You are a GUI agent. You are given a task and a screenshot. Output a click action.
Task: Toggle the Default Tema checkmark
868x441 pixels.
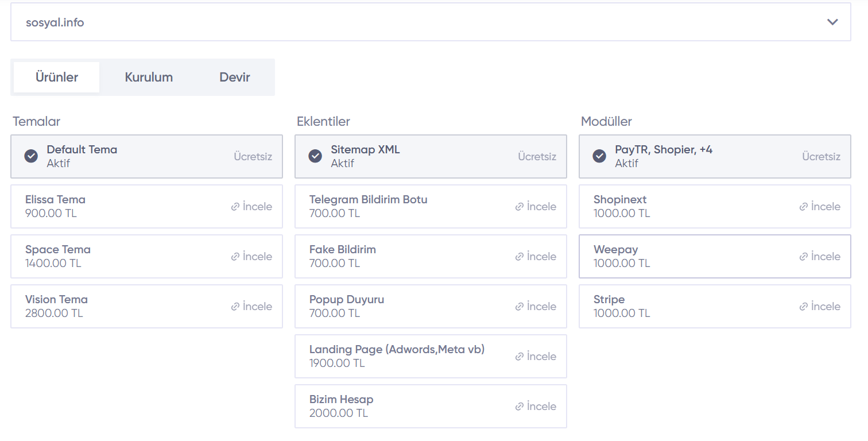(31, 156)
